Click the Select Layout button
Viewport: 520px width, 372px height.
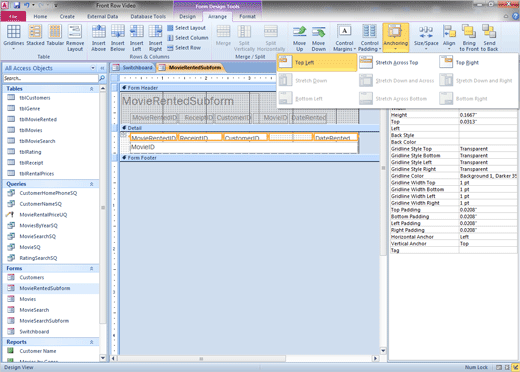pyautogui.click(x=187, y=28)
